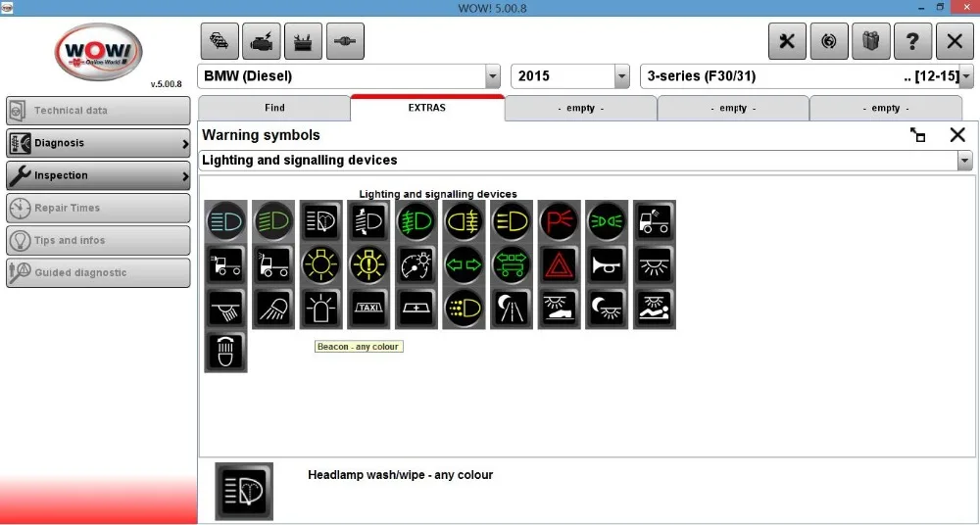The image size is (980, 525).
Task: Select the yellow bulb failure exclamation symbol
Action: pyautogui.click(x=368, y=265)
